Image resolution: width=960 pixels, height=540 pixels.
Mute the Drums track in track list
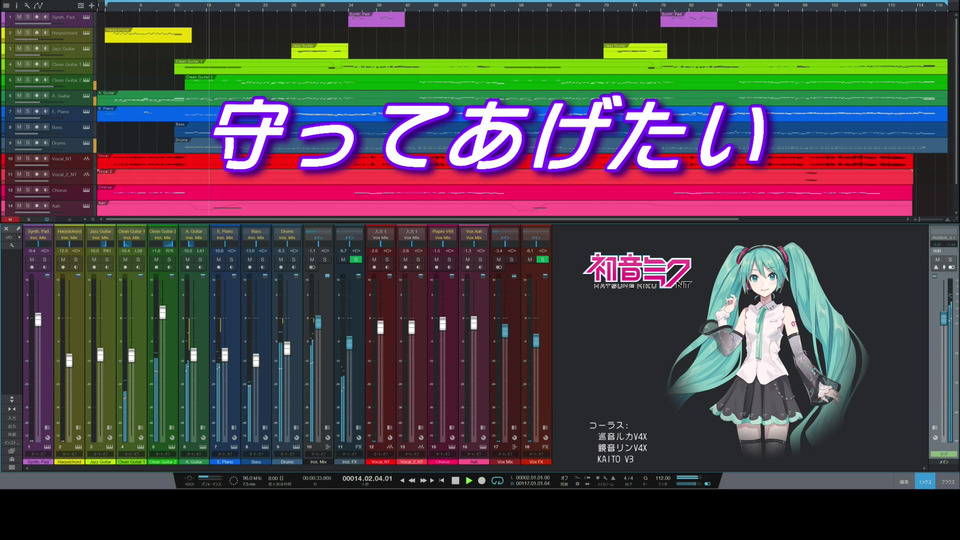click(x=19, y=143)
